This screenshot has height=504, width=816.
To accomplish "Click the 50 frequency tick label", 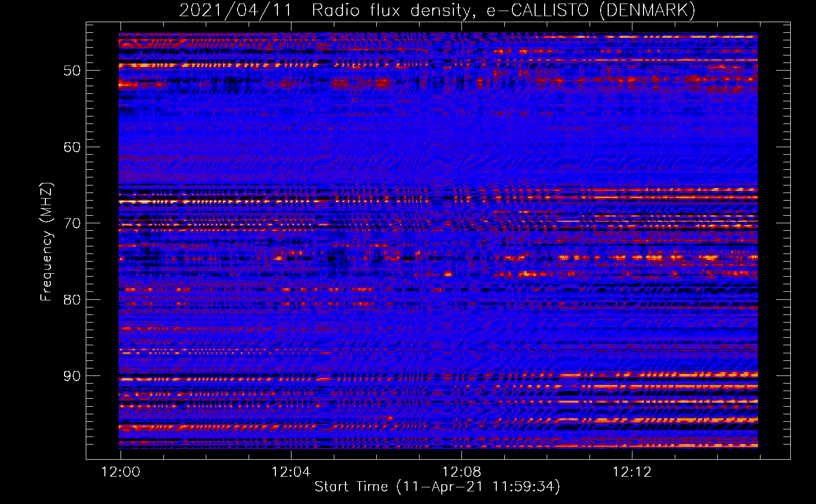I will 72,71.
